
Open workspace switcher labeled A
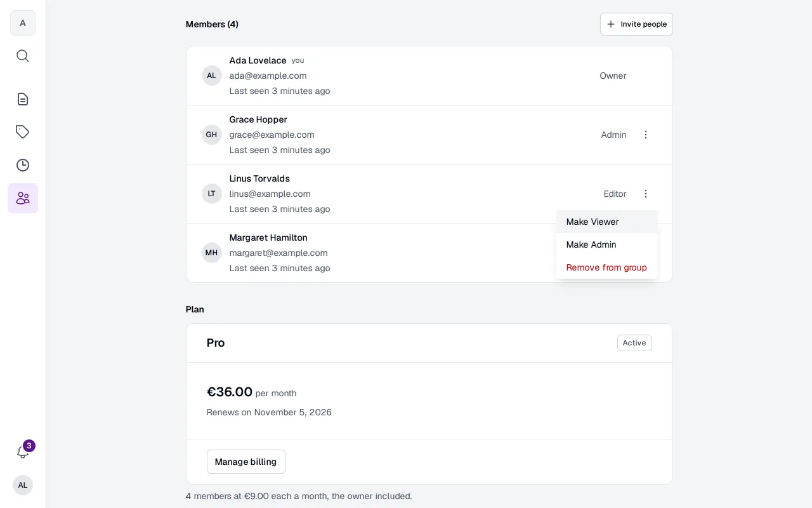click(x=23, y=23)
